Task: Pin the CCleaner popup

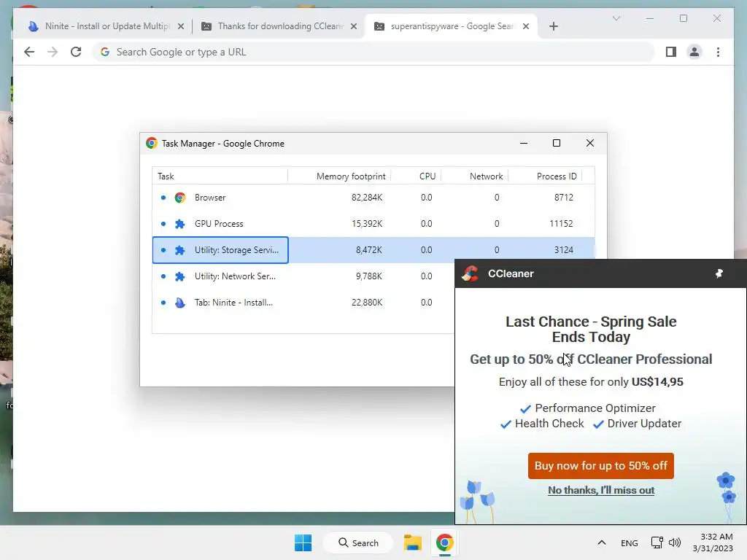Action: (x=719, y=273)
